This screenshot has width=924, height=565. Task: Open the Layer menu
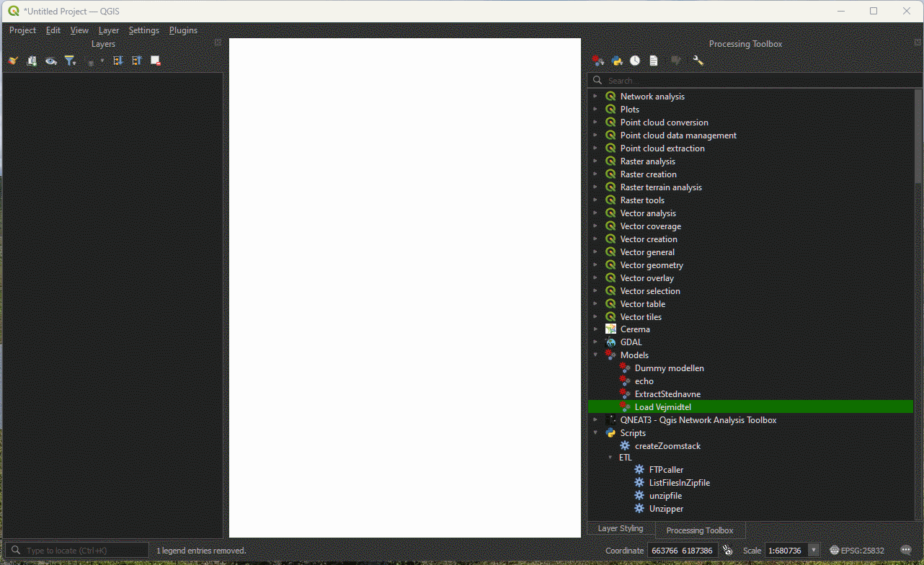109,30
